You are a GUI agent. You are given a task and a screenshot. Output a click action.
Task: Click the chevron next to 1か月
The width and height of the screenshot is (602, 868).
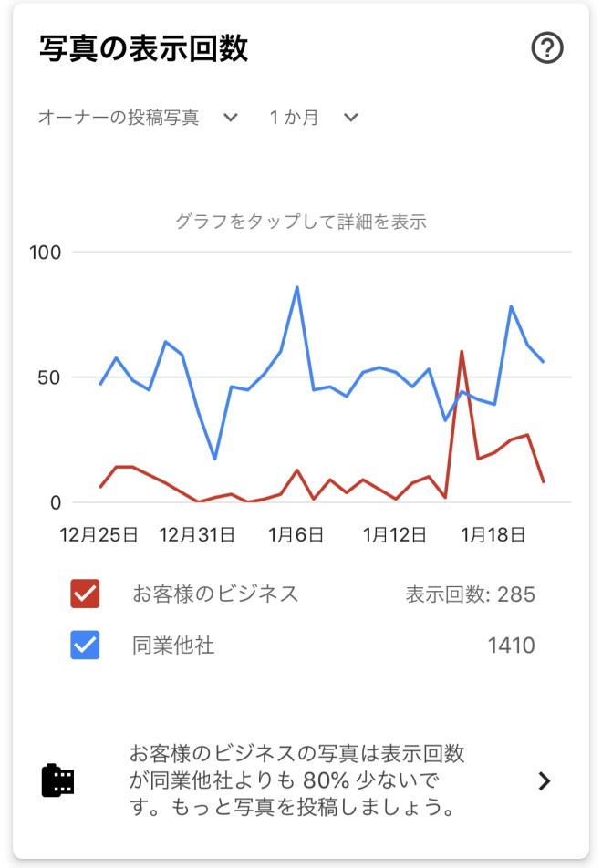point(351,118)
